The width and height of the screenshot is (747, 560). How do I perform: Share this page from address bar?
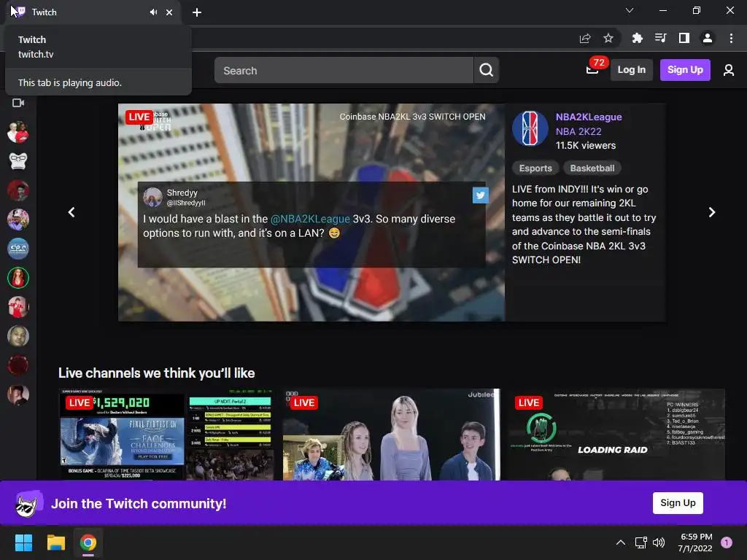point(585,38)
